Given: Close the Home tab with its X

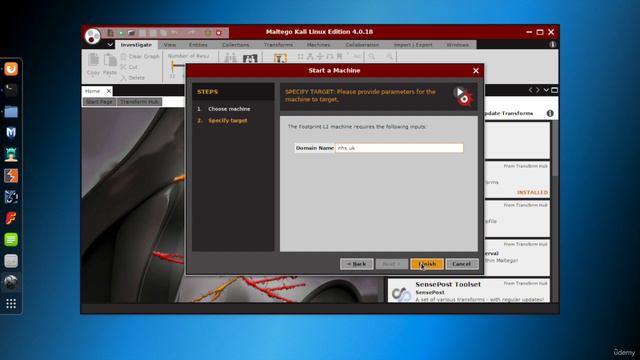Looking at the screenshot, I should click(x=109, y=91).
